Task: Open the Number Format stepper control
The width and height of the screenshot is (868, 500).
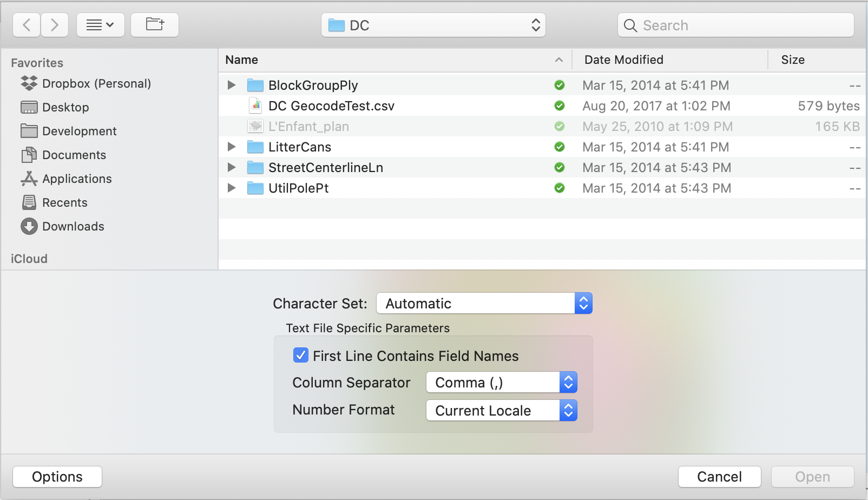Action: click(x=568, y=410)
